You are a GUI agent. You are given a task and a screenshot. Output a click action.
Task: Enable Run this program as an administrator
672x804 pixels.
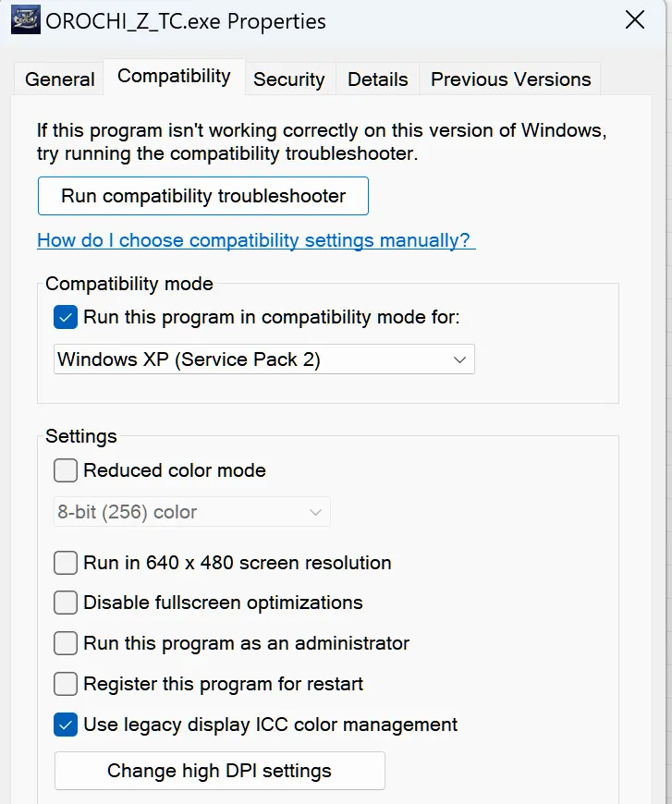(66, 643)
